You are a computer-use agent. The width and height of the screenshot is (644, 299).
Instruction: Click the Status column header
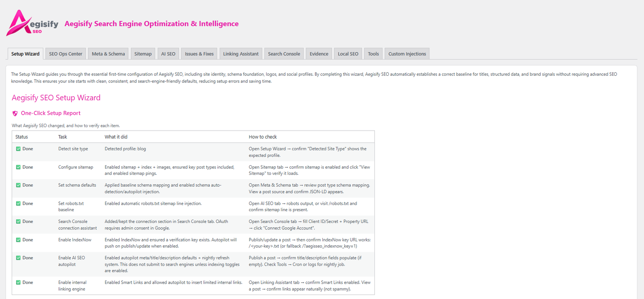point(22,137)
